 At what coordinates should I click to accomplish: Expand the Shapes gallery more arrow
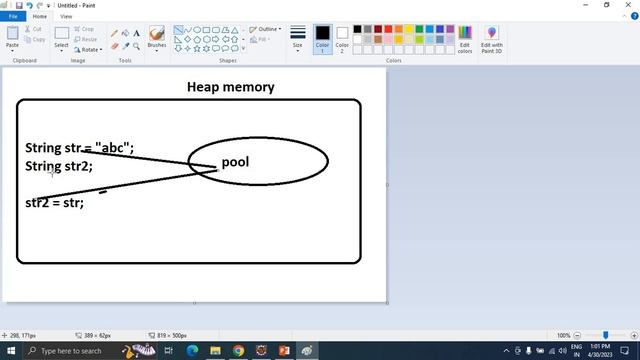pos(244,49)
